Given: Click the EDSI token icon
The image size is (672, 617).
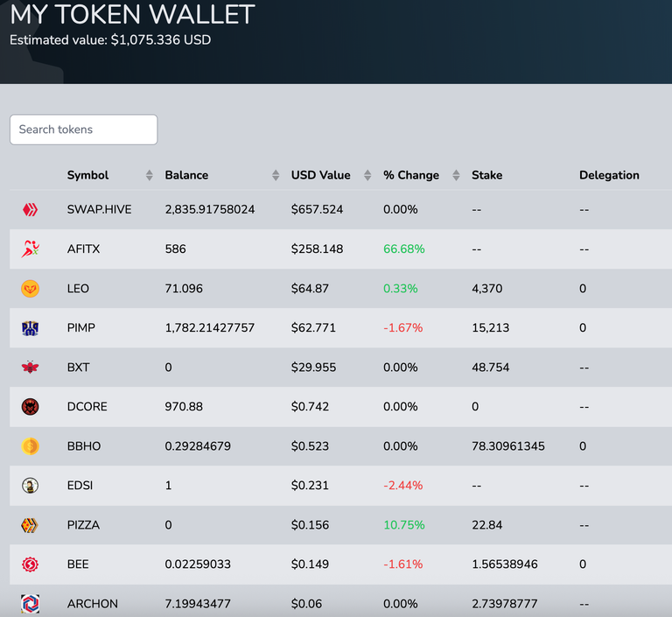Looking at the screenshot, I should [30, 486].
